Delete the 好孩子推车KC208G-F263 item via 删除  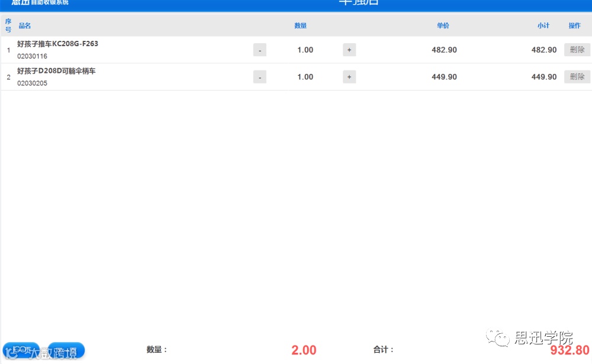click(577, 50)
